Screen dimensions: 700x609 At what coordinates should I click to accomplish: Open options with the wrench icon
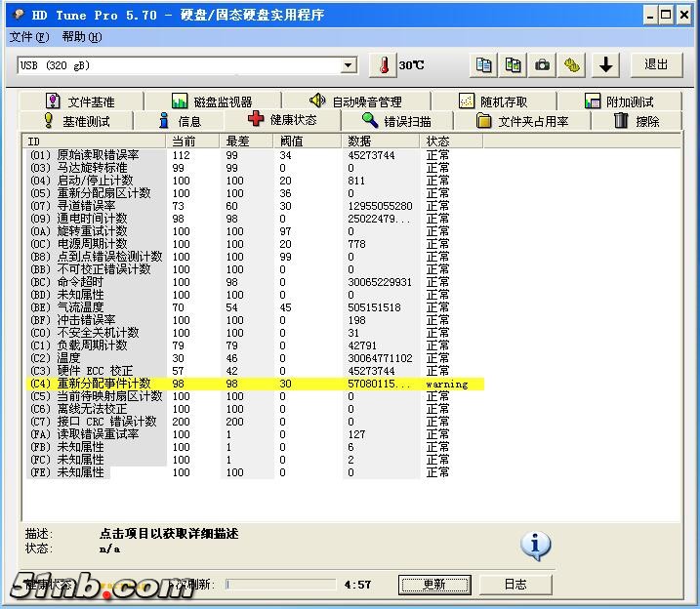572,65
